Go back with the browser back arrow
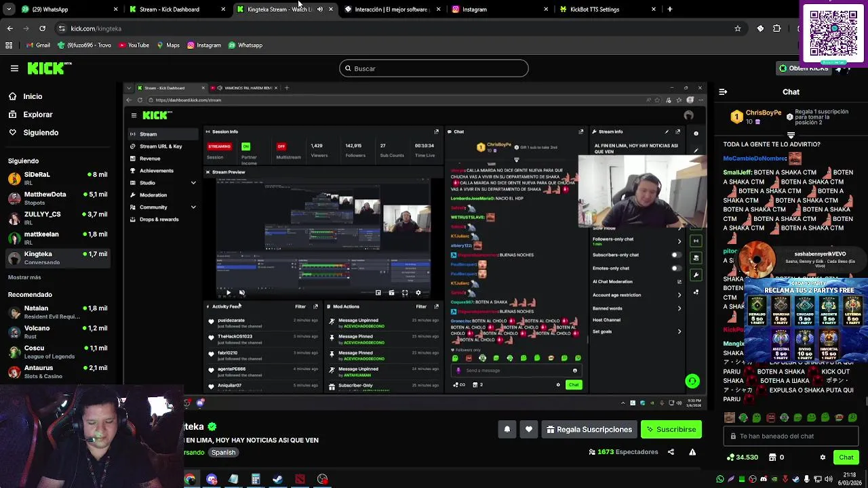This screenshot has height=488, width=868. tap(9, 28)
